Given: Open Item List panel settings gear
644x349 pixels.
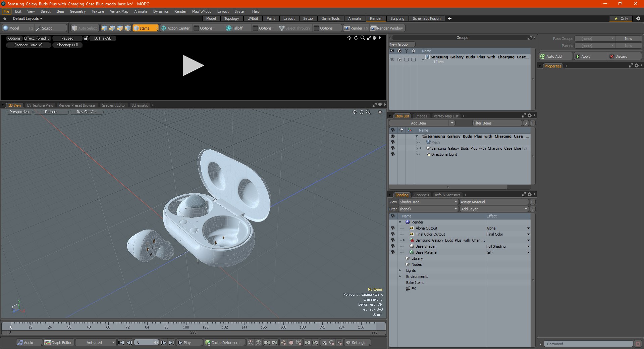Looking at the screenshot, I should [530, 116].
